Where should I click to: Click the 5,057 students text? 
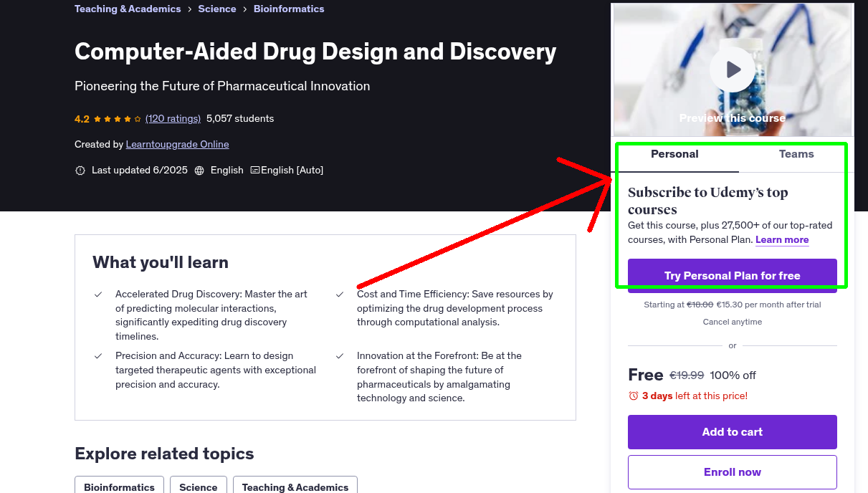click(240, 119)
